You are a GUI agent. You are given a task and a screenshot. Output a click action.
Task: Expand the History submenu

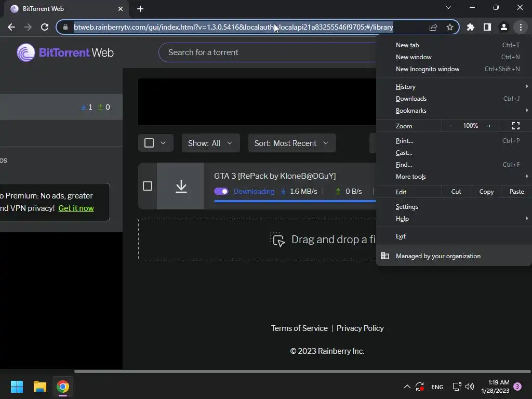click(x=454, y=87)
